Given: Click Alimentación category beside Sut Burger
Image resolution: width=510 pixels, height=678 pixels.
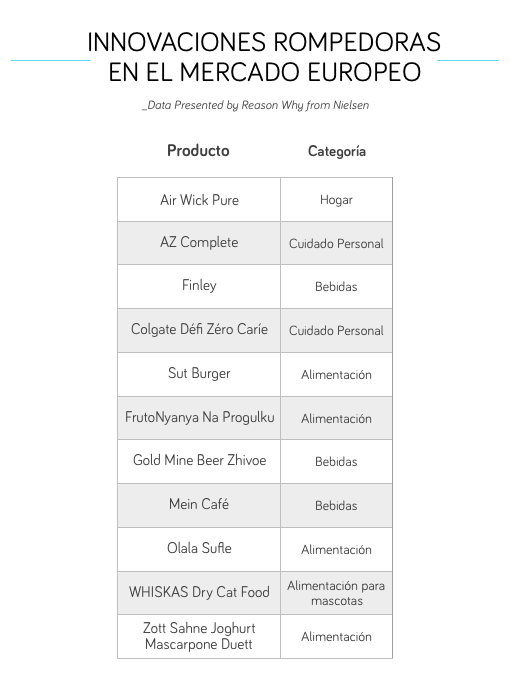Looking at the screenshot, I should click(x=337, y=374).
